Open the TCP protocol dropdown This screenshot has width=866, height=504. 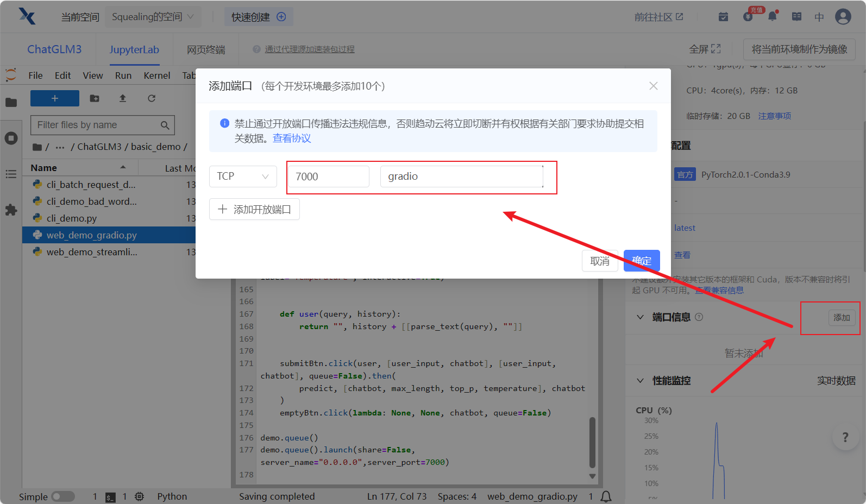coord(243,177)
